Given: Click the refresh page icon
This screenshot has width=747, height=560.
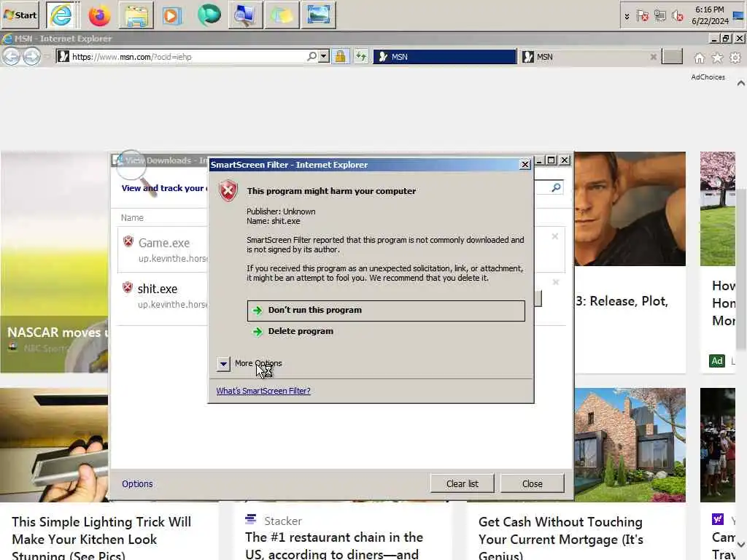Looking at the screenshot, I should (x=361, y=57).
